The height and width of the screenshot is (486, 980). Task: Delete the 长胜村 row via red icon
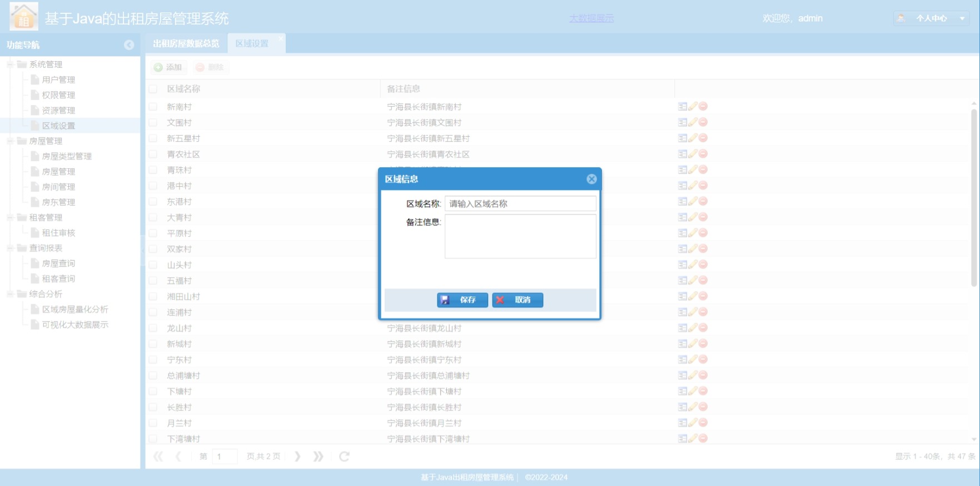pyautogui.click(x=703, y=407)
